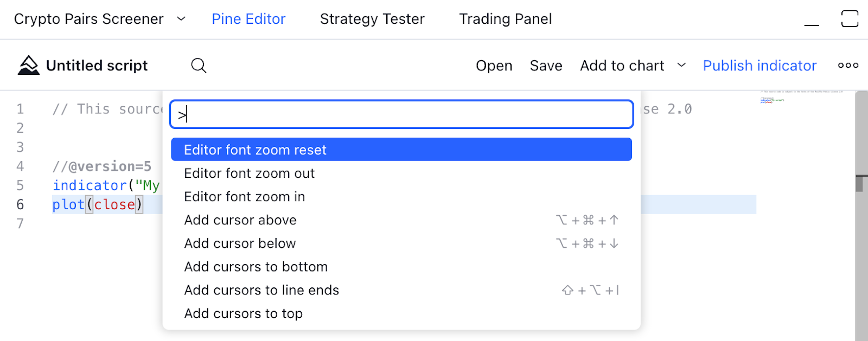
Task: Switch to Trading Panel tab
Action: [x=505, y=19]
